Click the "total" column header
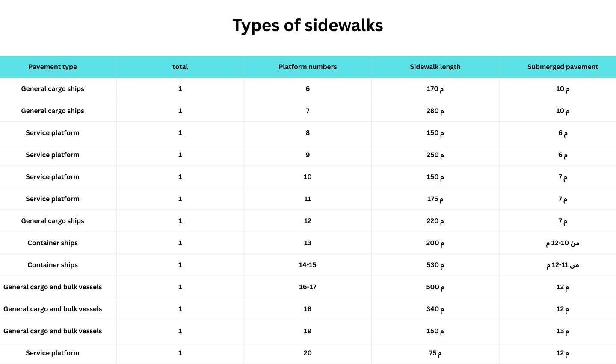Viewport: 616px width, 364px height. tap(180, 67)
